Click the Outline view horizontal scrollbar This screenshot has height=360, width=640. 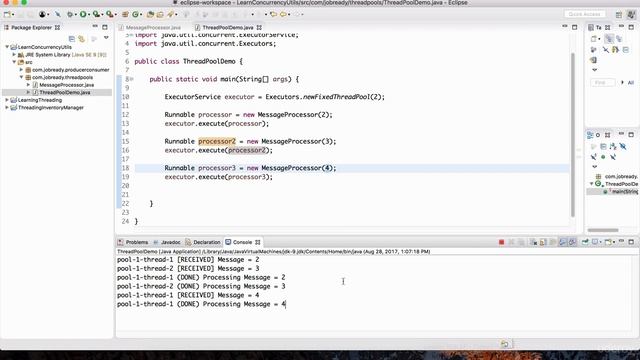(603, 230)
